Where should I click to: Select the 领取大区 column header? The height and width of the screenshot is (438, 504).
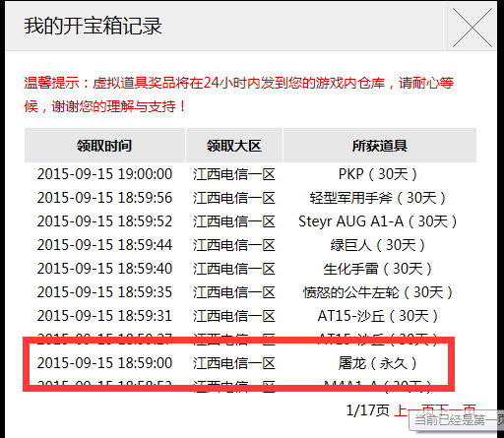(x=234, y=146)
